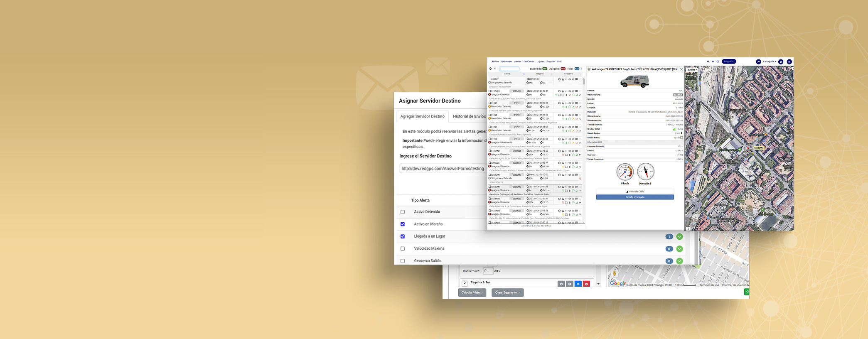The height and width of the screenshot is (339, 868).
Task: Click blue diamond icon on Esquina 9 Sur
Action: point(578,284)
